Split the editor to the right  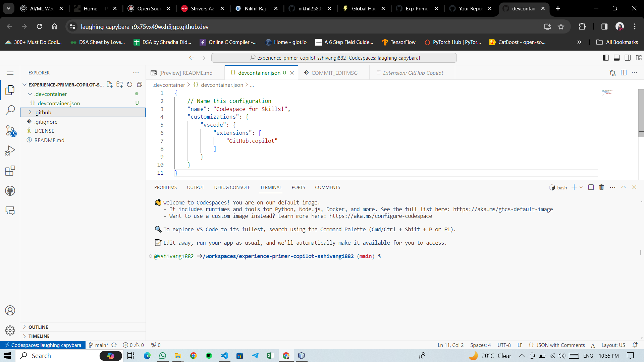[x=624, y=73]
